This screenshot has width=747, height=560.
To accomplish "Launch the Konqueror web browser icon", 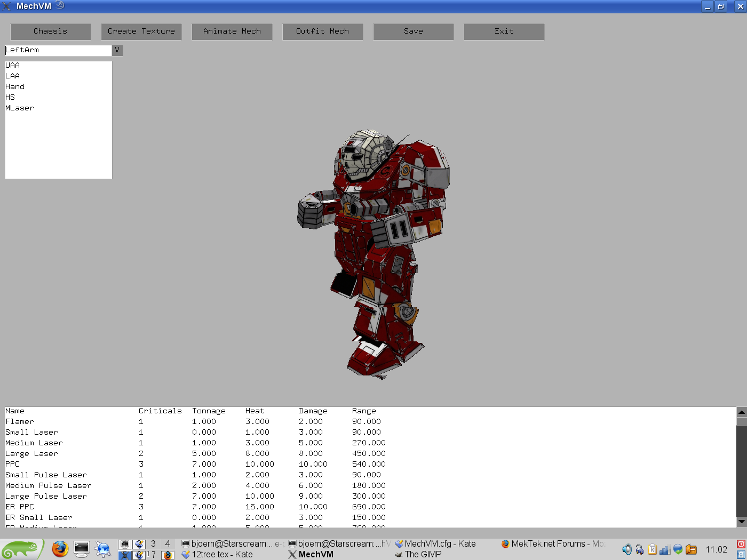I will point(102,549).
